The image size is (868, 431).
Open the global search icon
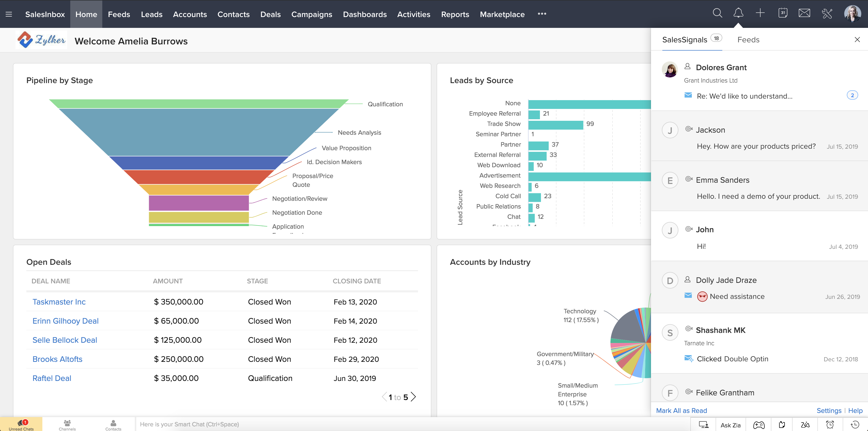[x=717, y=13]
